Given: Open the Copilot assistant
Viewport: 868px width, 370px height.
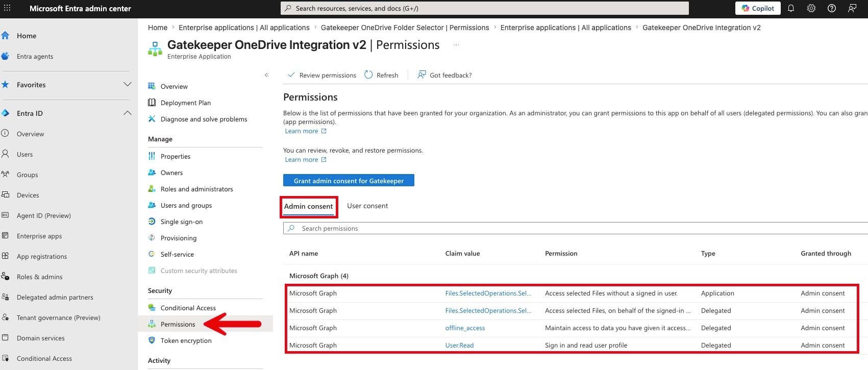Looking at the screenshot, I should tap(758, 8).
